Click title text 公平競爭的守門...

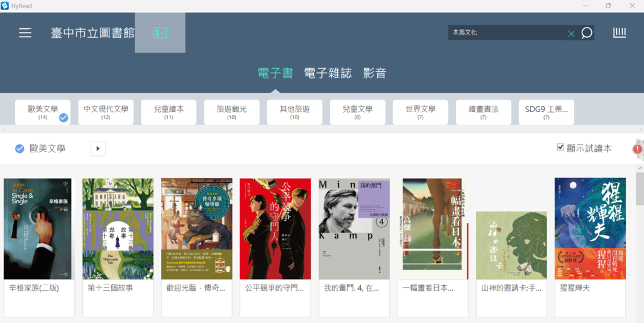pos(274,288)
